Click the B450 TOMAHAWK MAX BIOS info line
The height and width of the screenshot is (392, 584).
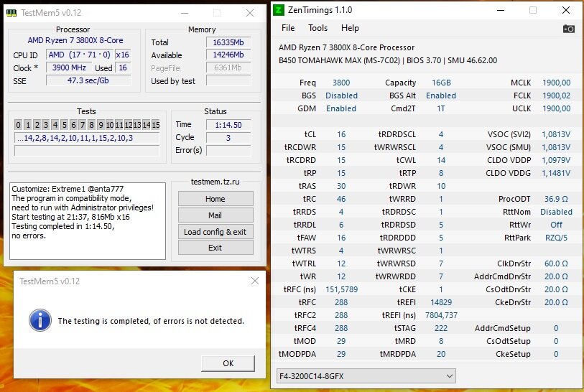coord(388,60)
